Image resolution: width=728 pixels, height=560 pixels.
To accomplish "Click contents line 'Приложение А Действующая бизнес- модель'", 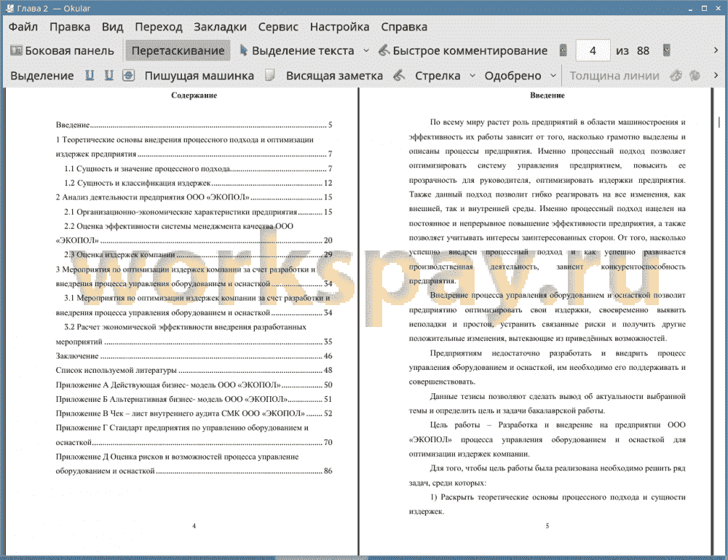I will [x=194, y=385].
